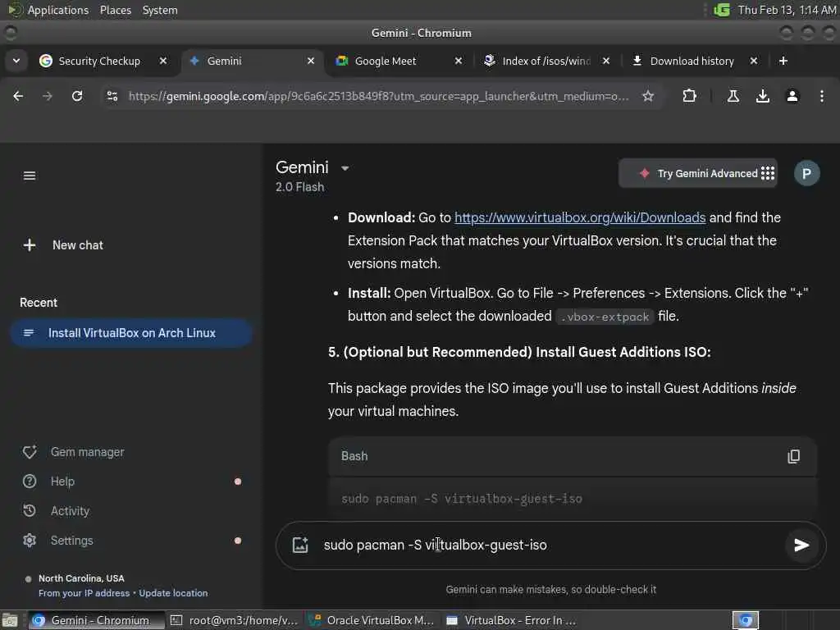Open Activity history

[57, 510]
